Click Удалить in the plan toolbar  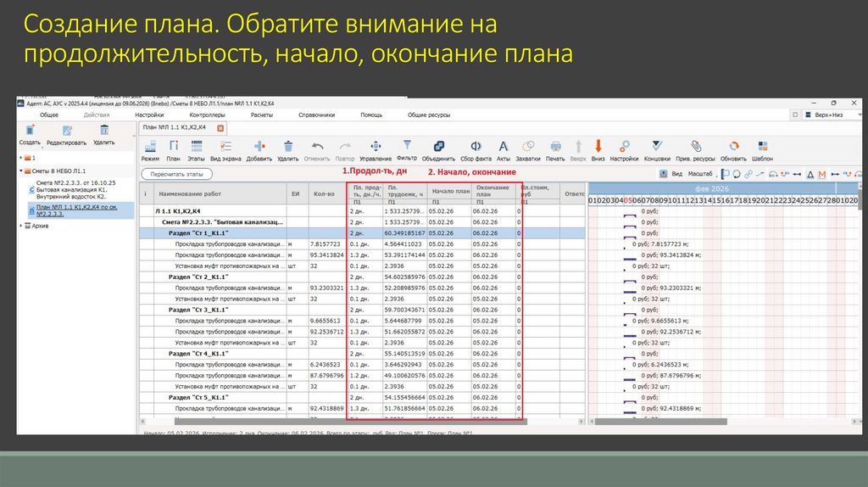pos(288,146)
